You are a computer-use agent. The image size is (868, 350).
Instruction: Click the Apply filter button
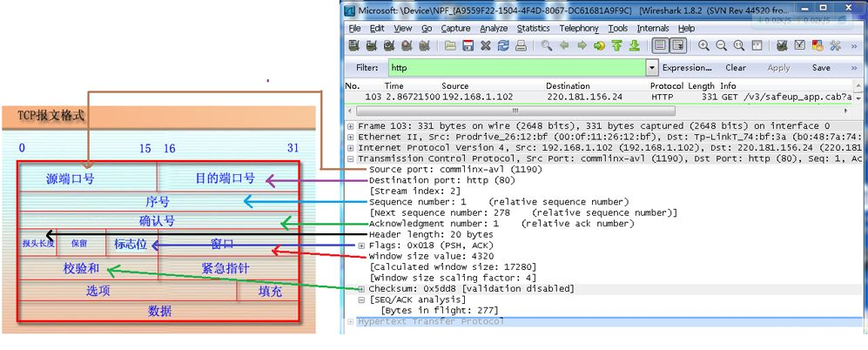pyautogui.click(x=778, y=68)
